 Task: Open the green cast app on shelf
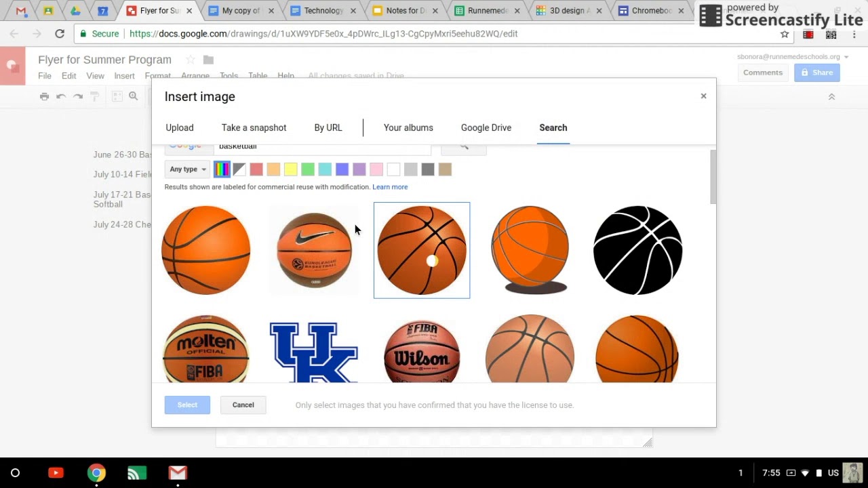pos(137,473)
